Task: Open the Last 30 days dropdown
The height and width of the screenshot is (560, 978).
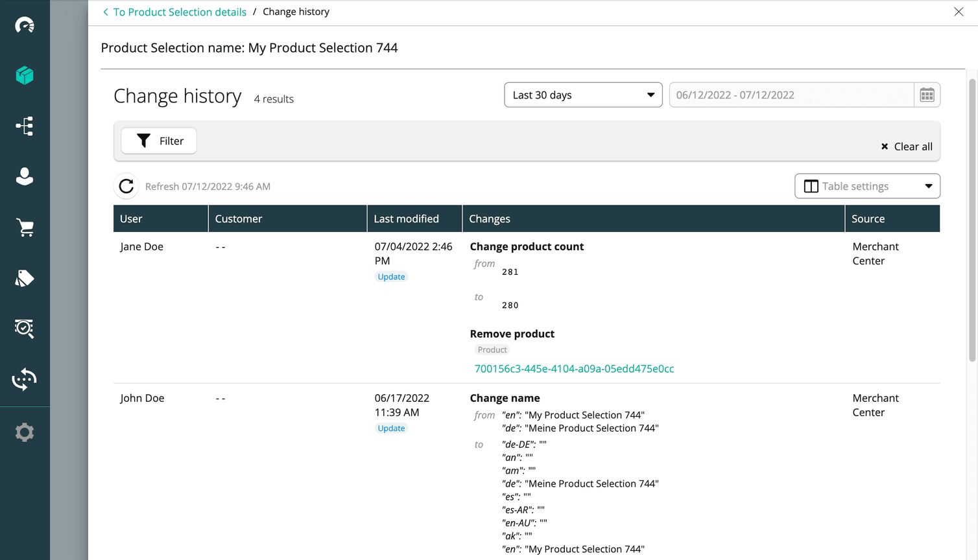Action: 582,95
